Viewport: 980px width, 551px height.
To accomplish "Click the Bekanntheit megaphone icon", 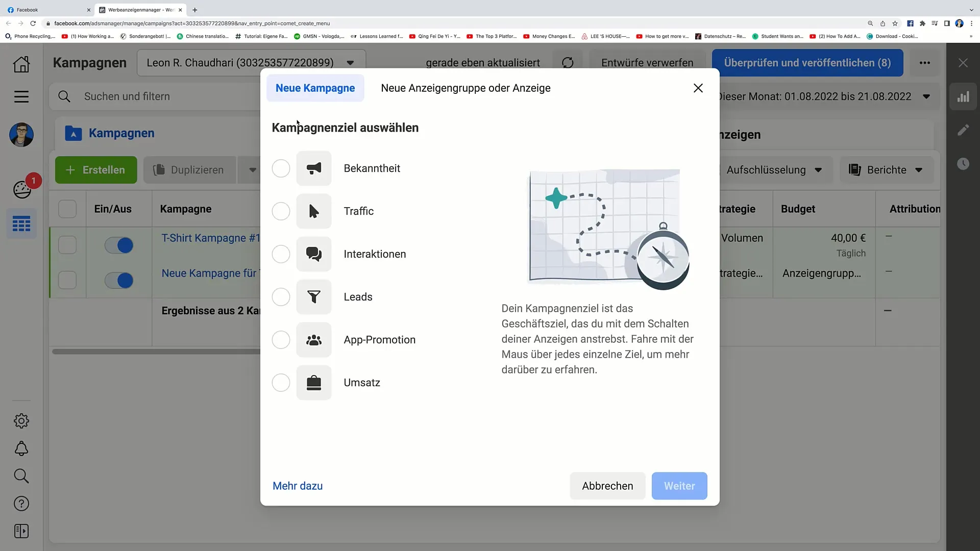I will [314, 168].
